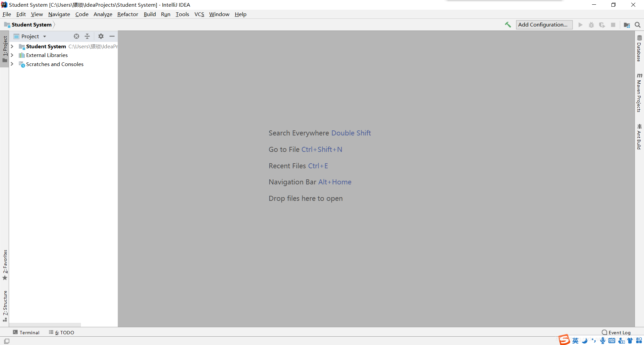Click the Double Shift shortcut text
The image size is (644, 345).
[x=351, y=133]
